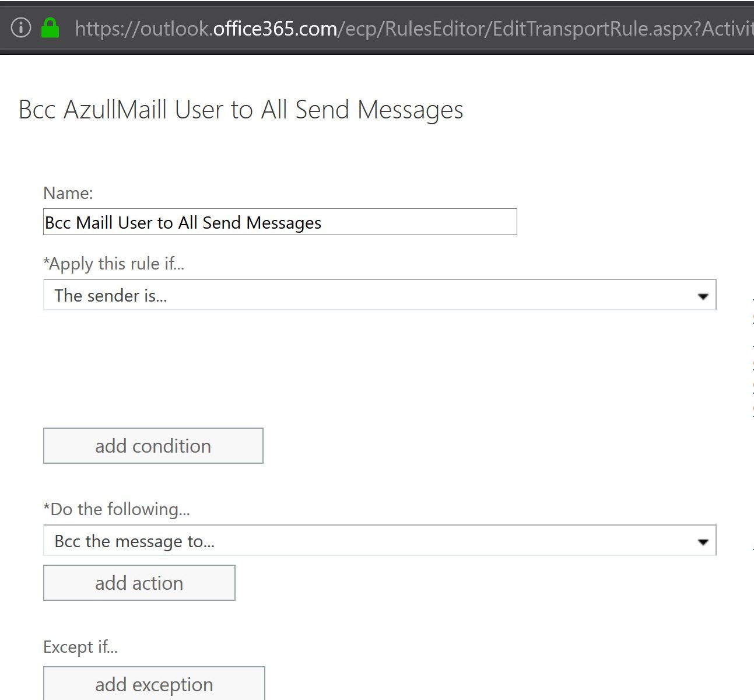Image resolution: width=754 pixels, height=700 pixels.
Task: Click the arrow on 'Bcc the message to...' dropdown
Action: pos(703,542)
